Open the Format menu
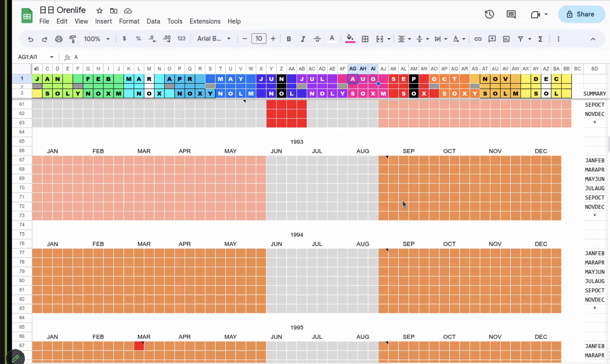 click(x=129, y=21)
